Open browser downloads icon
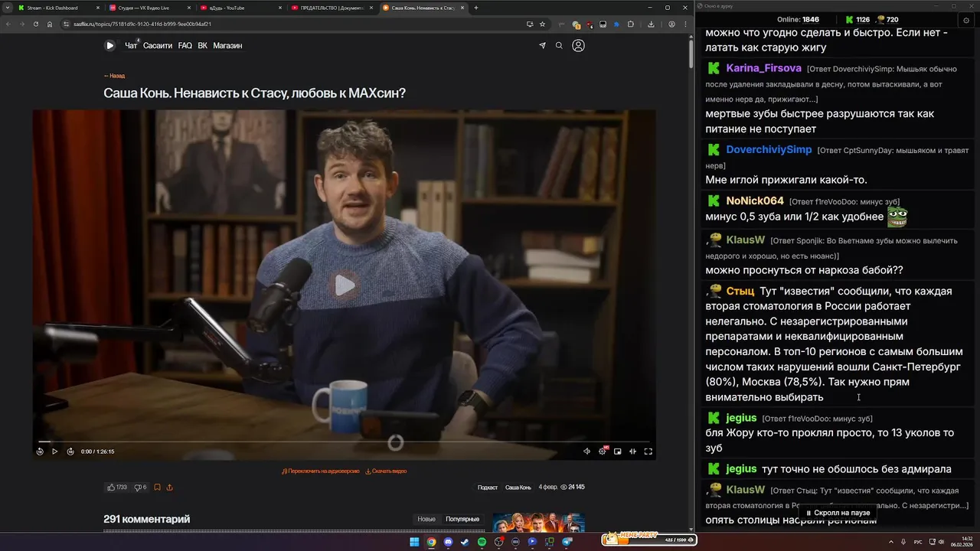 pyautogui.click(x=651, y=24)
